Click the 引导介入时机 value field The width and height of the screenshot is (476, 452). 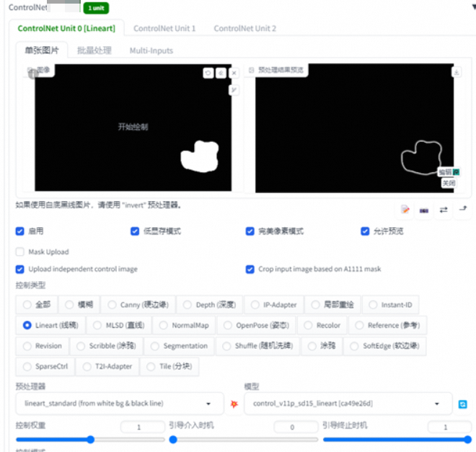tap(296, 427)
